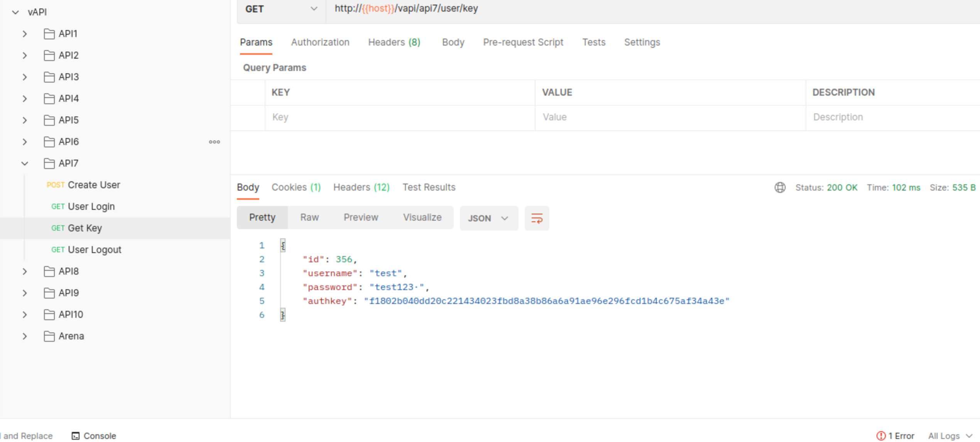Image resolution: width=980 pixels, height=442 pixels.
Task: Click the API10 folder icon
Action: pos(49,315)
